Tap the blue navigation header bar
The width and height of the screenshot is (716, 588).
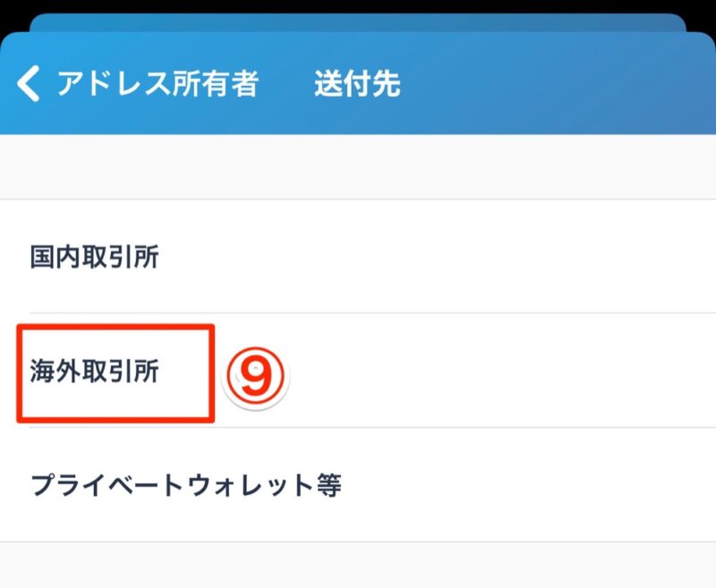click(x=358, y=83)
